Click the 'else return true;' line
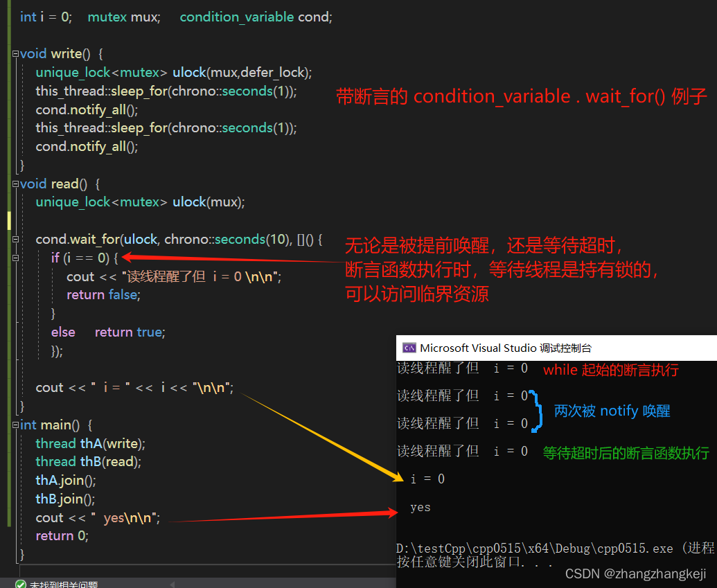This screenshot has width=717, height=588. pos(108,332)
